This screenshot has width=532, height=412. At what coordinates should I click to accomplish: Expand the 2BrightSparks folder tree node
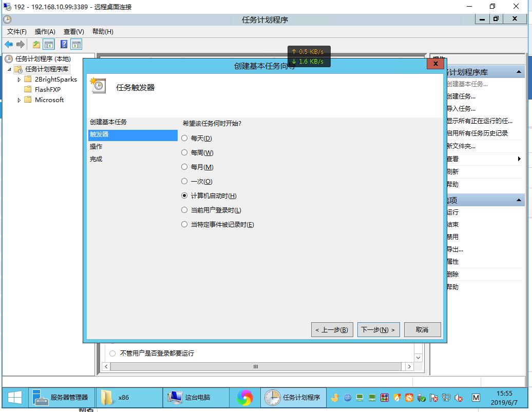click(20, 80)
